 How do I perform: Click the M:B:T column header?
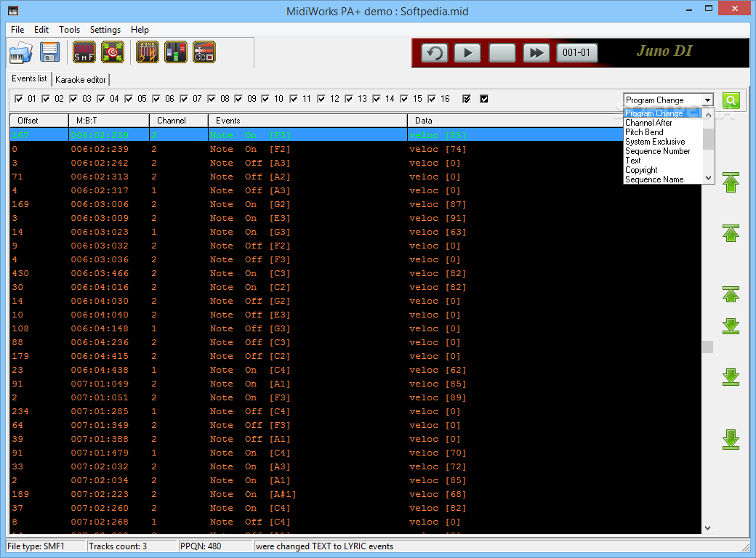(x=109, y=121)
